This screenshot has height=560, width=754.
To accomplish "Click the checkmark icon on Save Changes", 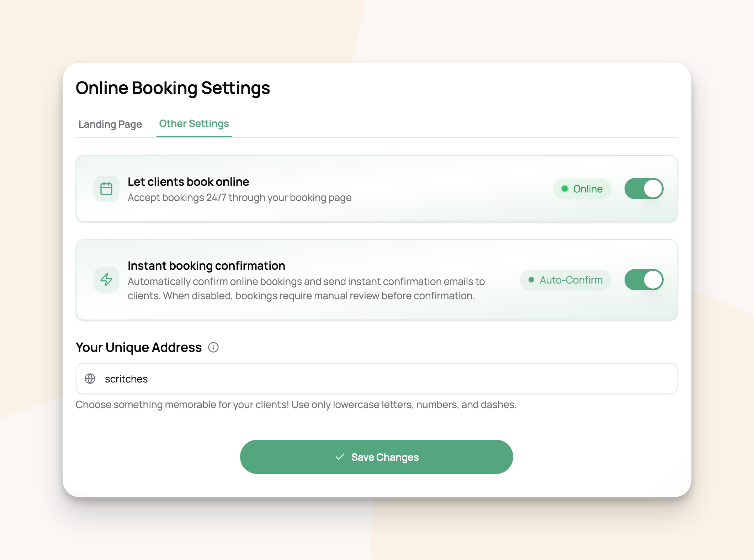I will coord(340,457).
